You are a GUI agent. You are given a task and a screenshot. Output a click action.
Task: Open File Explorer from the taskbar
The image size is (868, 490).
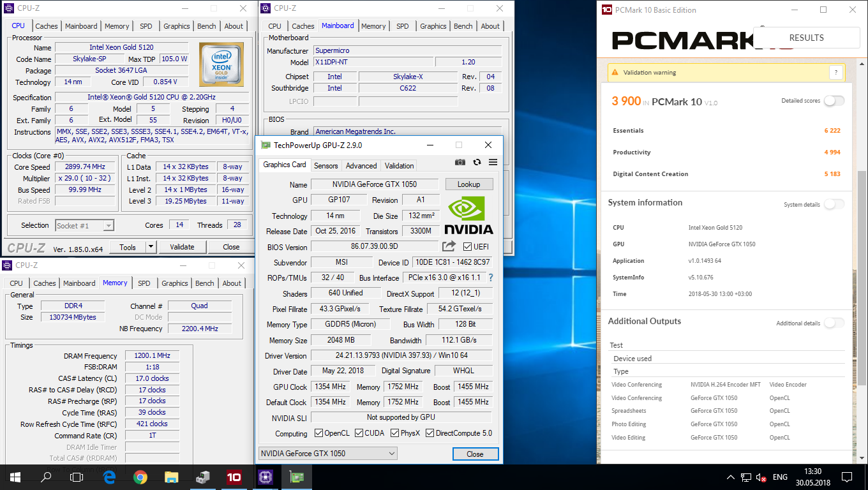[172, 477]
